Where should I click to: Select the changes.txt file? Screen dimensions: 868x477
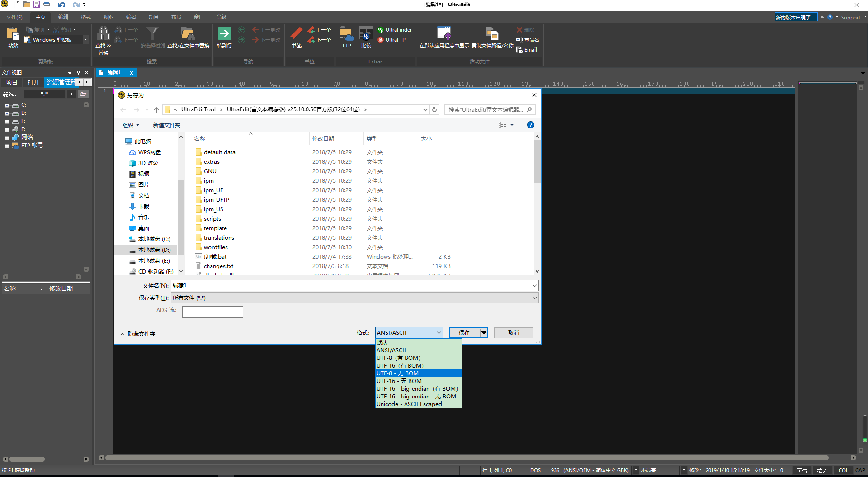click(x=218, y=266)
